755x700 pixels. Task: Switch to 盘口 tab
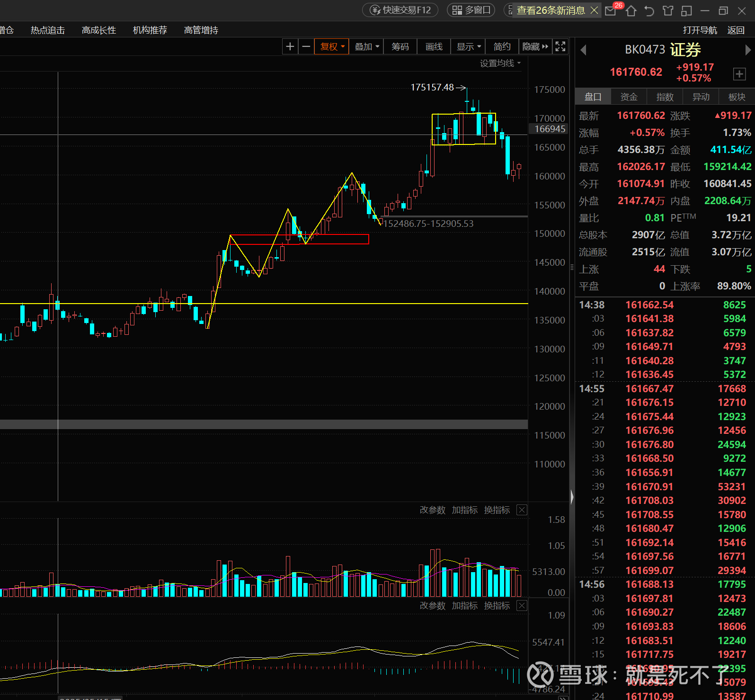coord(593,97)
